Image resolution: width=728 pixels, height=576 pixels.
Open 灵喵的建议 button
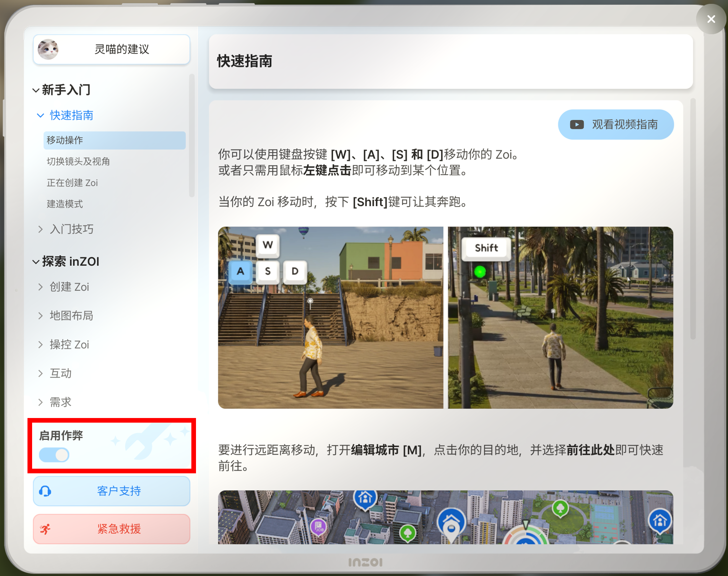[112, 49]
